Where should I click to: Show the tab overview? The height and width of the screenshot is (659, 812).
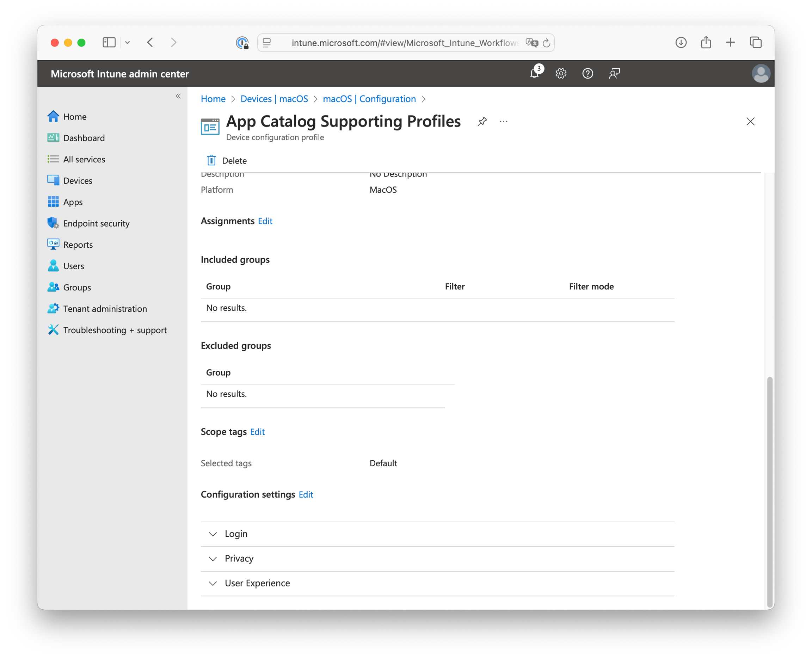coord(756,42)
